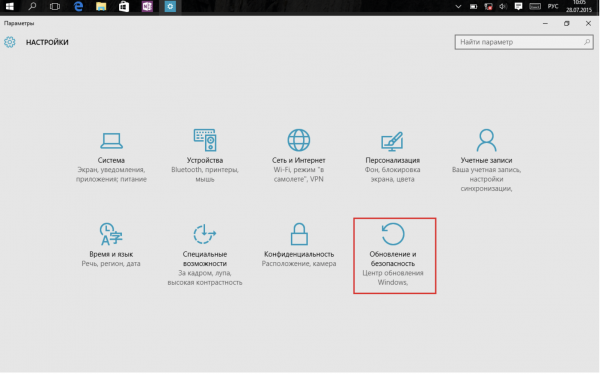Click Расположение, камера text
Viewport: 600px width, 374px height.
pyautogui.click(x=299, y=263)
